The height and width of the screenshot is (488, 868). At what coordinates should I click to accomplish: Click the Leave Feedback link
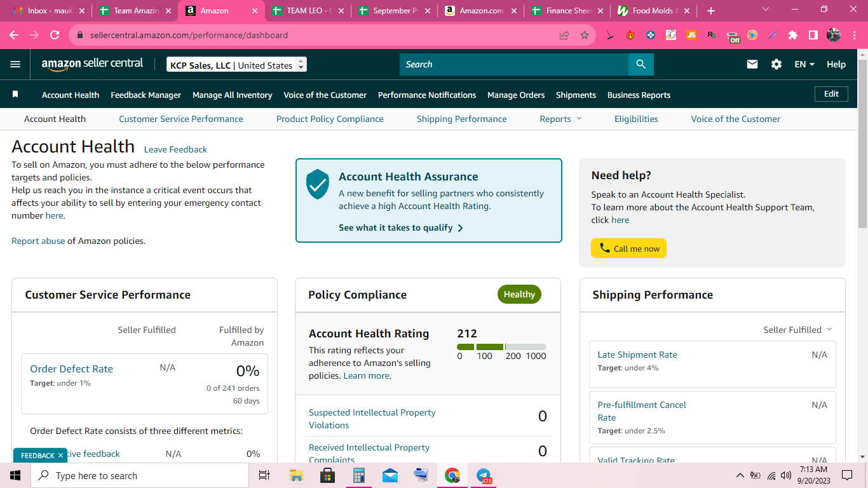tap(175, 149)
